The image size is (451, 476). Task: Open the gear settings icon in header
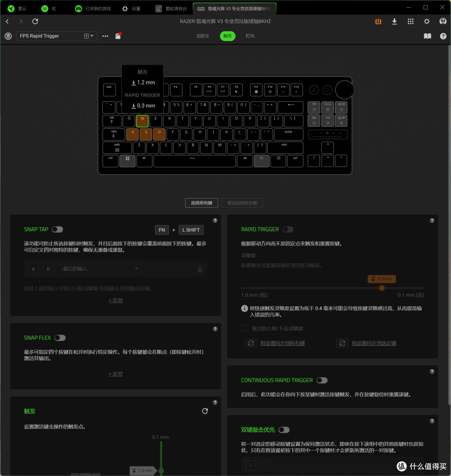(x=427, y=21)
